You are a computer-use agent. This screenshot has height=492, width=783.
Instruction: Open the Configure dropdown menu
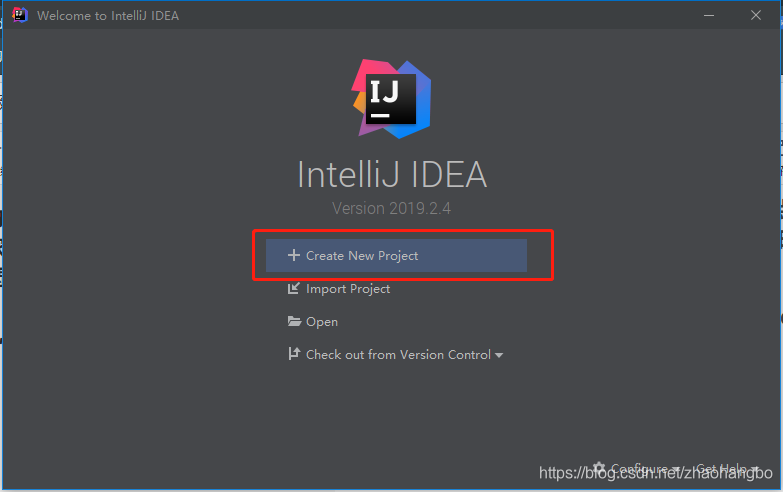tap(637, 469)
